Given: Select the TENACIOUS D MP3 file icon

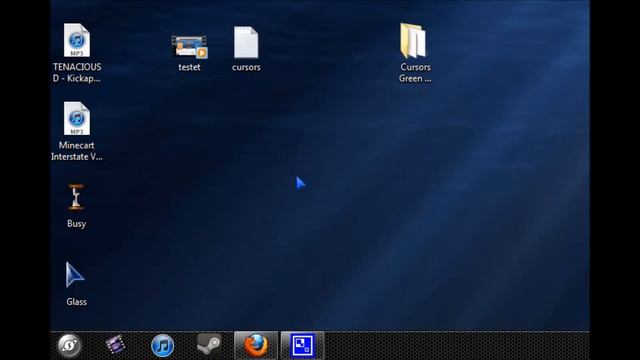Looking at the screenshot, I should (x=77, y=40).
